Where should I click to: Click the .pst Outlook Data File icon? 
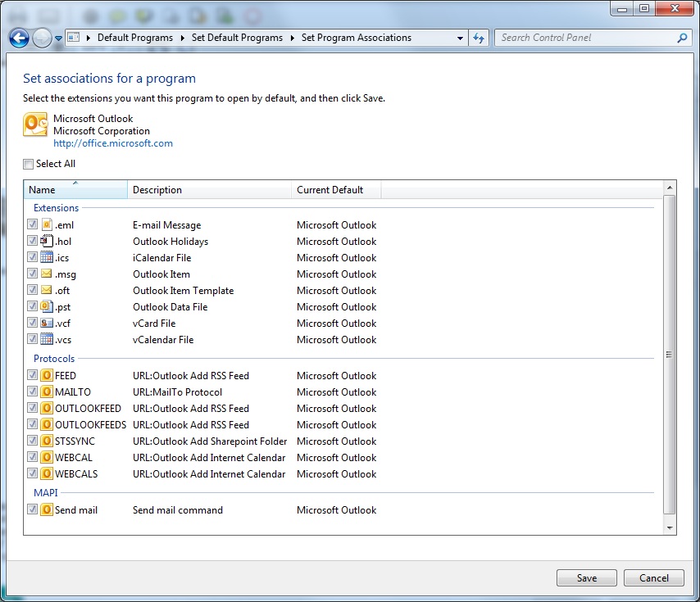[47, 306]
